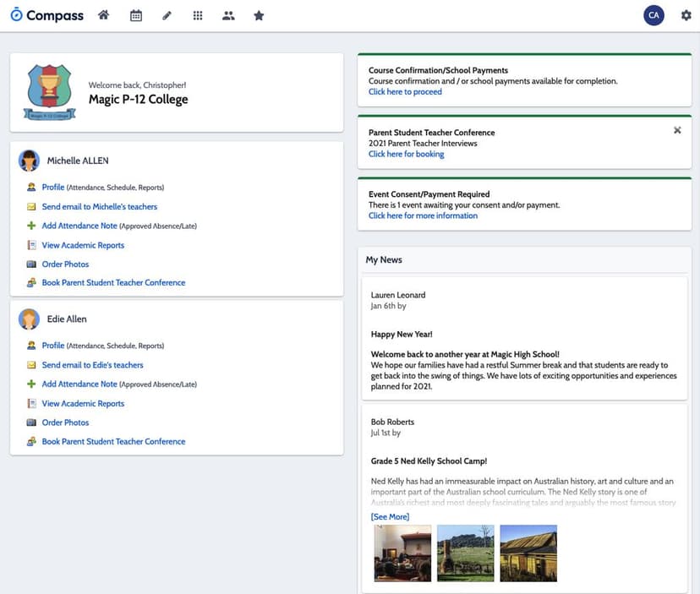Open the first school camp photo thumbnail
This screenshot has height=594, width=700.
coord(402,553)
